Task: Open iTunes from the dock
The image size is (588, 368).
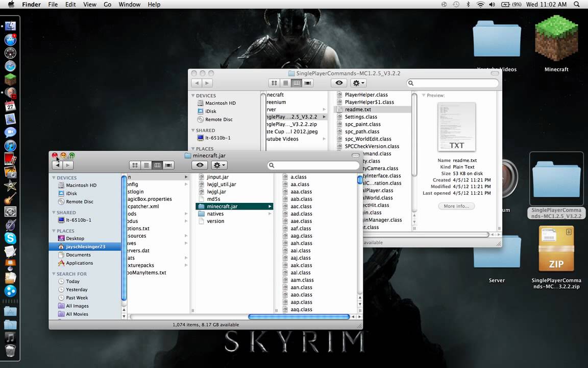Action: 10,145
